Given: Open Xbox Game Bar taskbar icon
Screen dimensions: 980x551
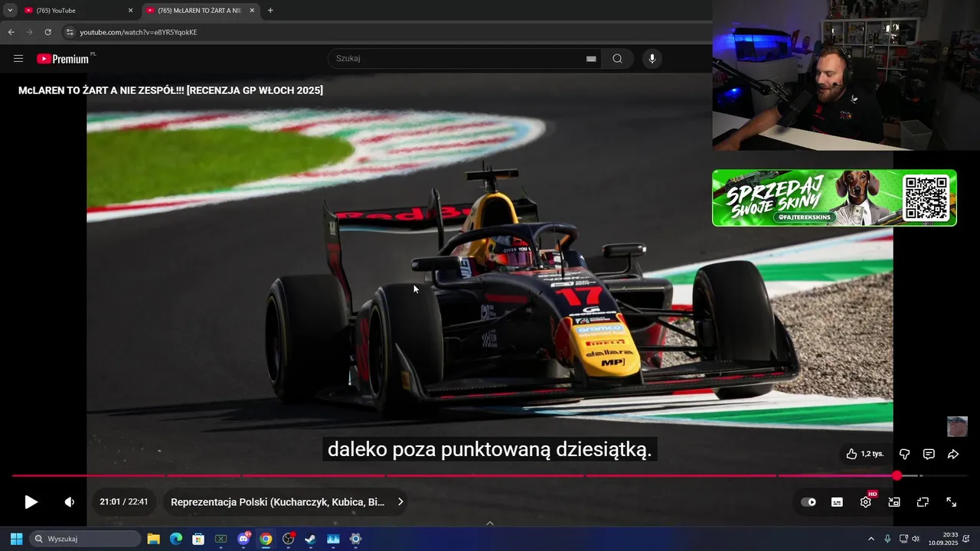Looking at the screenshot, I should click(220, 539).
